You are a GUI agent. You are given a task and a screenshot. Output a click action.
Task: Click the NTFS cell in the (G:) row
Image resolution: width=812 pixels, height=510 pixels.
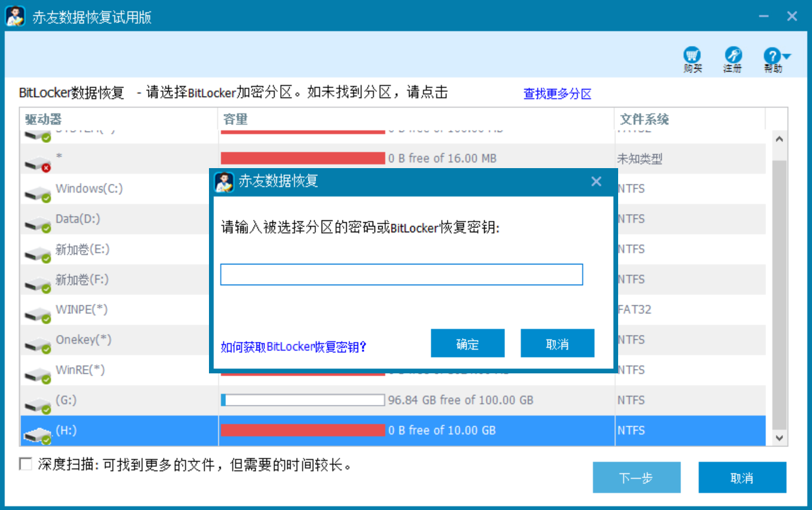tap(631, 400)
